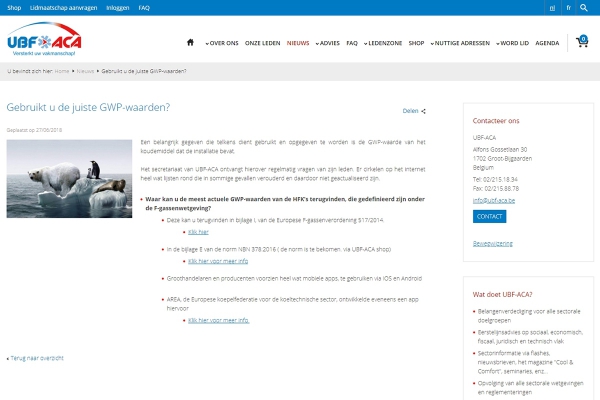Click the Delen share icon
Image resolution: width=600 pixels, height=400 pixels.
click(423, 111)
